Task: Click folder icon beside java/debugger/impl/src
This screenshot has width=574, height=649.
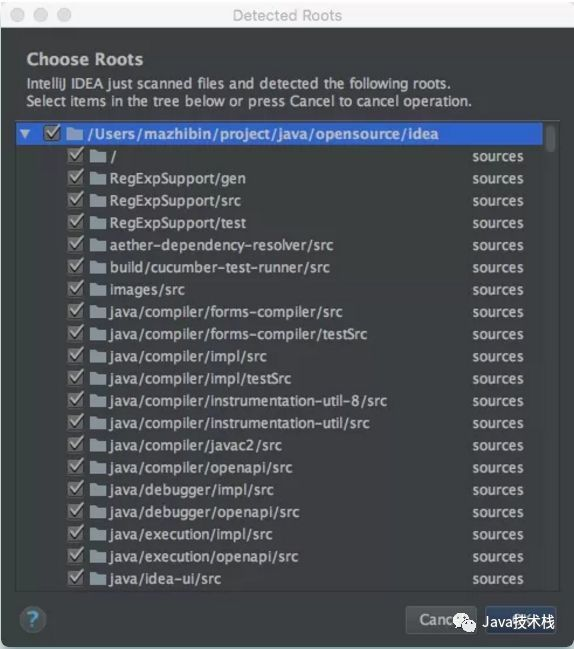Action: click(98, 490)
